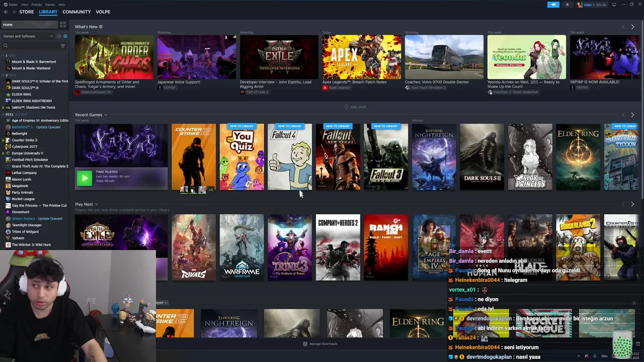Select Stream Avatars - Update Queued entry
Image resolution: width=644 pixels, height=362 pixels.
(x=34, y=219)
